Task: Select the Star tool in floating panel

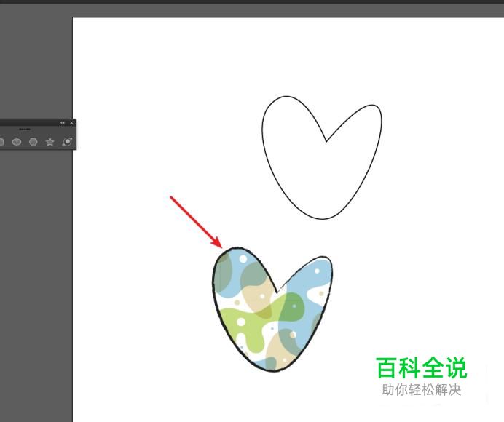Action: [50, 142]
